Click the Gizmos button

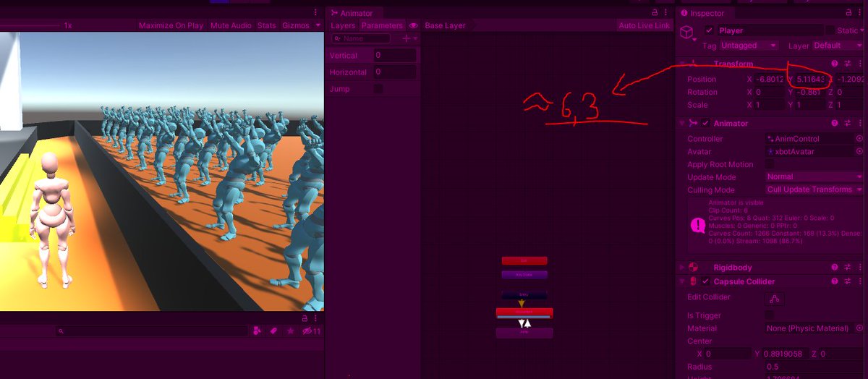pos(295,25)
